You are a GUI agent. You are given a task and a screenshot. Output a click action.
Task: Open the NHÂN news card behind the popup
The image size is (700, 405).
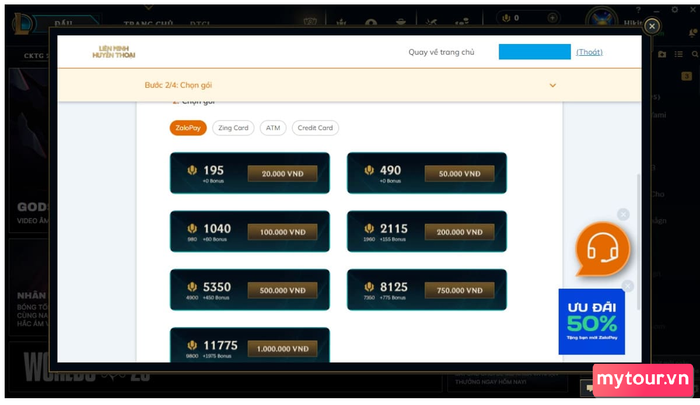(x=29, y=288)
